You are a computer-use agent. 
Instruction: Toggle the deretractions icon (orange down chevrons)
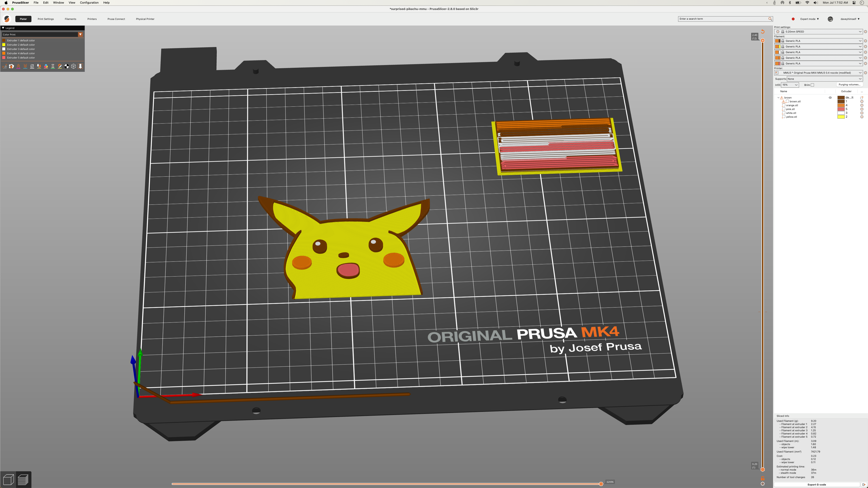click(25, 66)
